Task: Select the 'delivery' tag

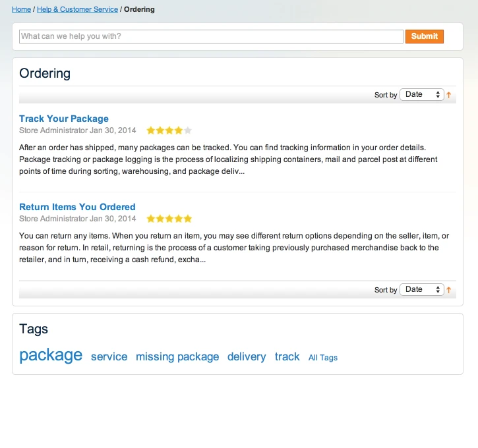Action: pyautogui.click(x=247, y=356)
